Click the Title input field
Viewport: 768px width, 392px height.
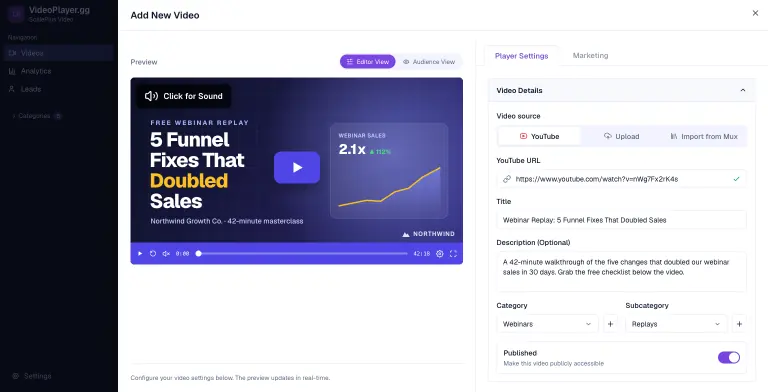point(622,220)
